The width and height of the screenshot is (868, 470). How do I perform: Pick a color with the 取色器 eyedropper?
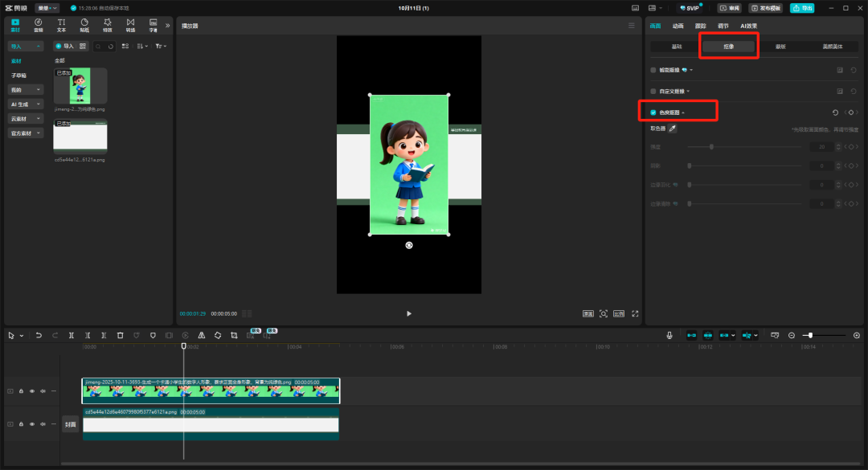coord(673,129)
